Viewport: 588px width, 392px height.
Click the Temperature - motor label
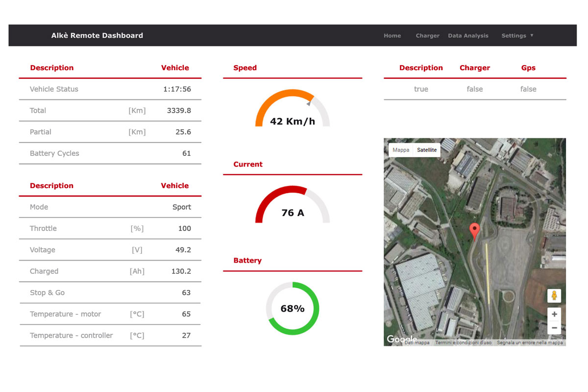tap(65, 314)
